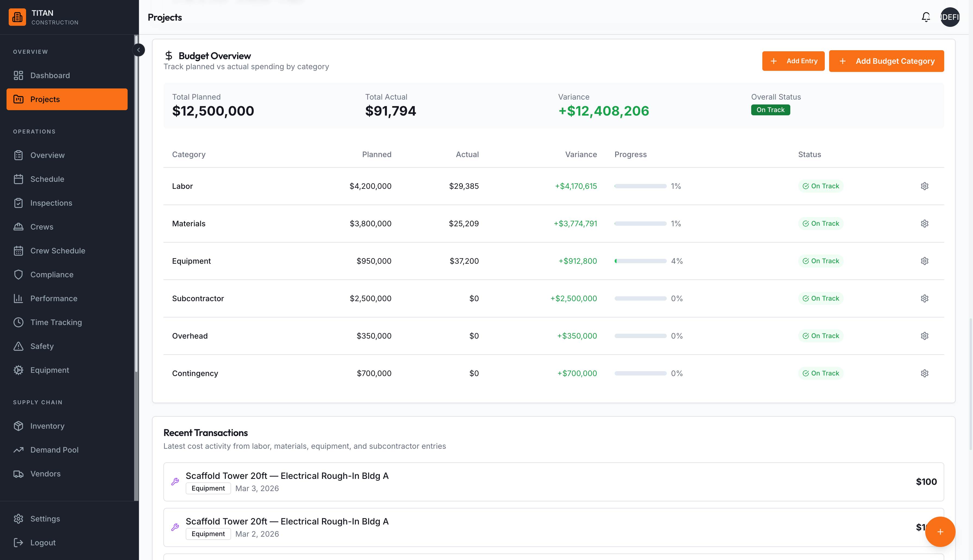973x560 pixels.
Task: Click Equipment tag on Mar 3 transaction
Action: tap(208, 488)
